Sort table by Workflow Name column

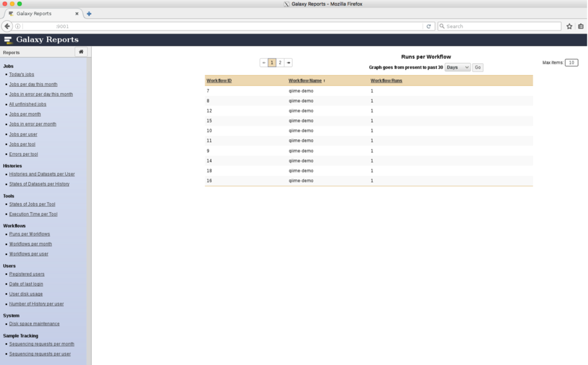[305, 81]
